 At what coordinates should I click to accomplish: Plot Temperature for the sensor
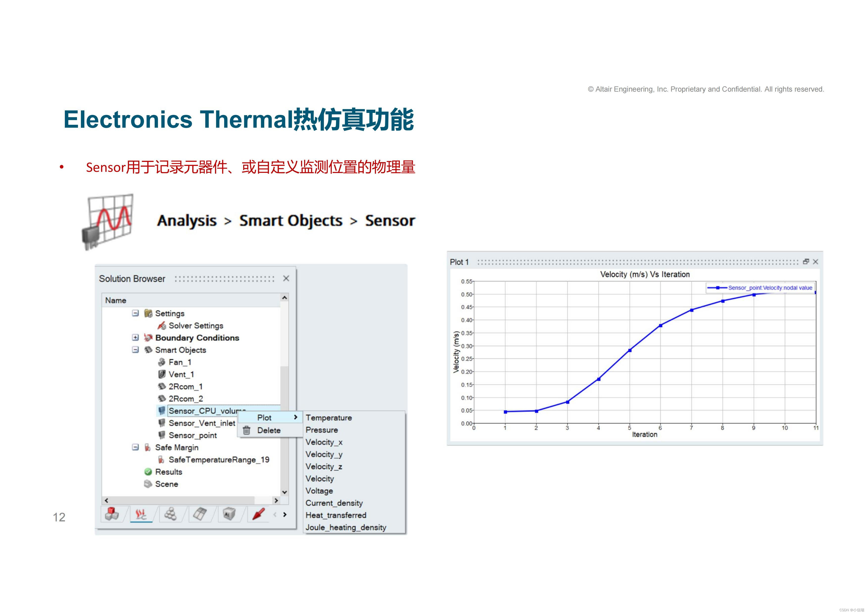329,418
